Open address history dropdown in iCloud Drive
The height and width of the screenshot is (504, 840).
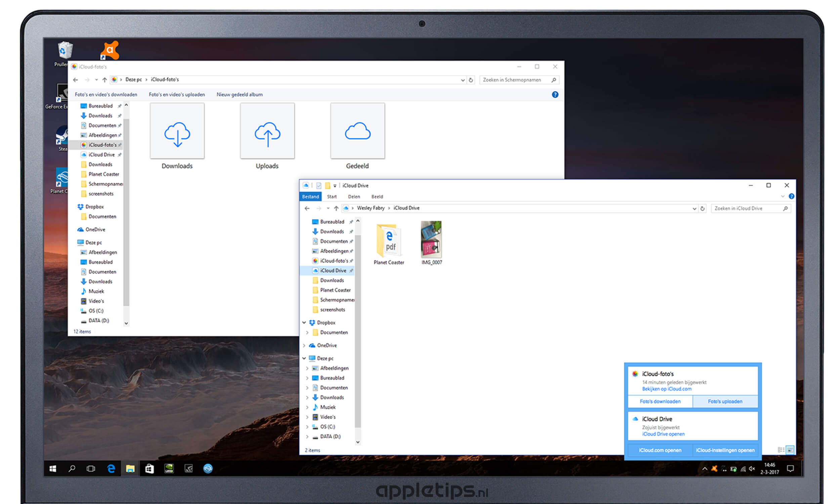(694, 209)
